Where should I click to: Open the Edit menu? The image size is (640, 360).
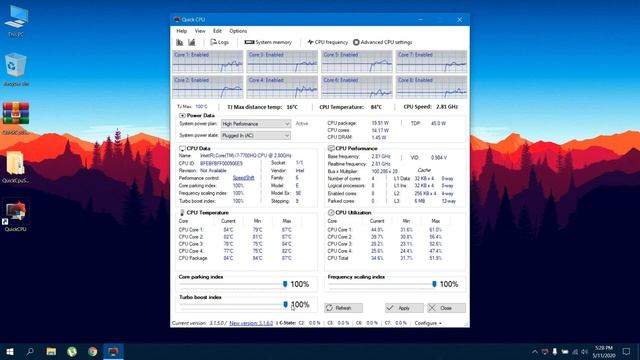tap(217, 31)
